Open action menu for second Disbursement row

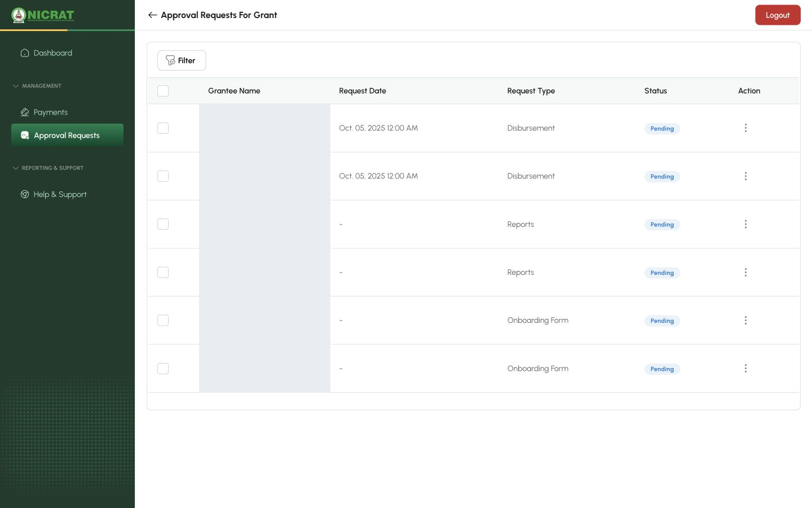(745, 176)
